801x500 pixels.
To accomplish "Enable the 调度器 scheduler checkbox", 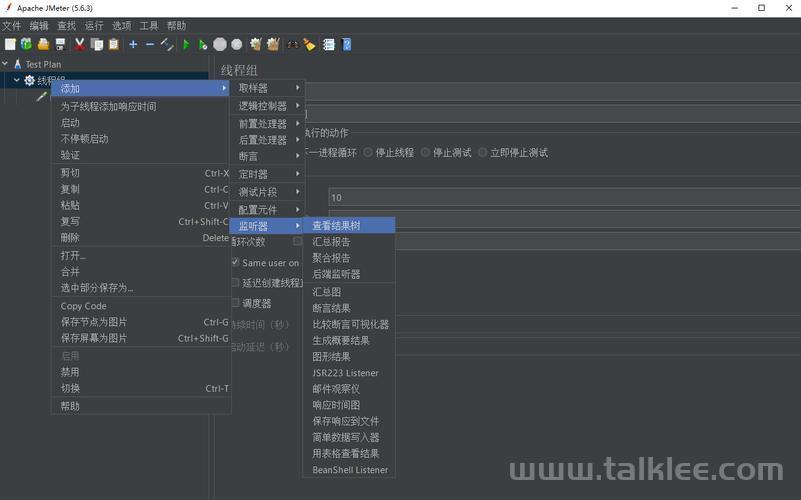I will click(x=235, y=302).
